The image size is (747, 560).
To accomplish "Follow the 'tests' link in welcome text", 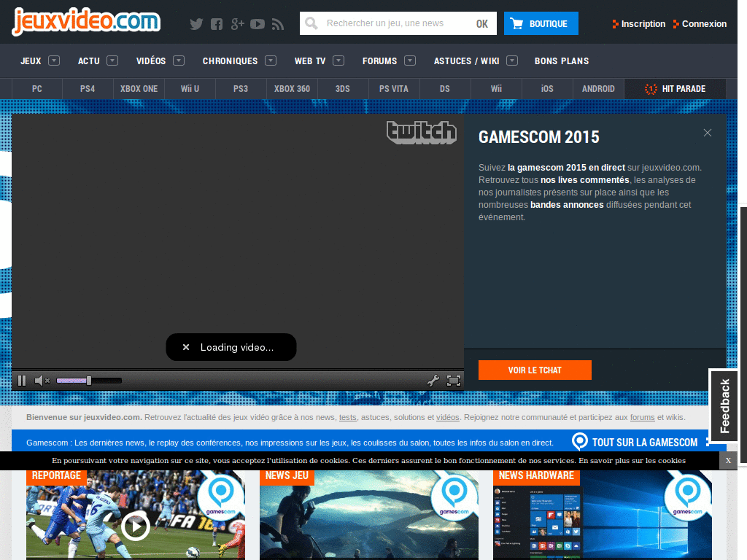I will coord(348,417).
